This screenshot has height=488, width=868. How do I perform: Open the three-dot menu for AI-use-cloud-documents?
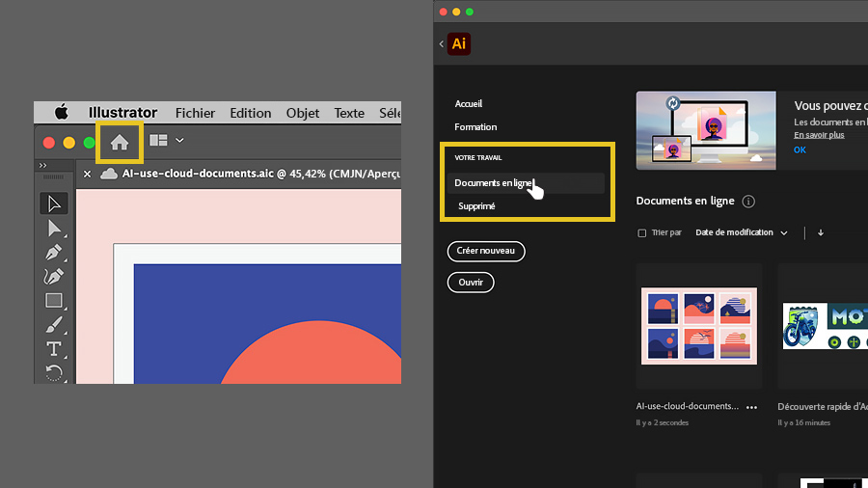coord(751,407)
